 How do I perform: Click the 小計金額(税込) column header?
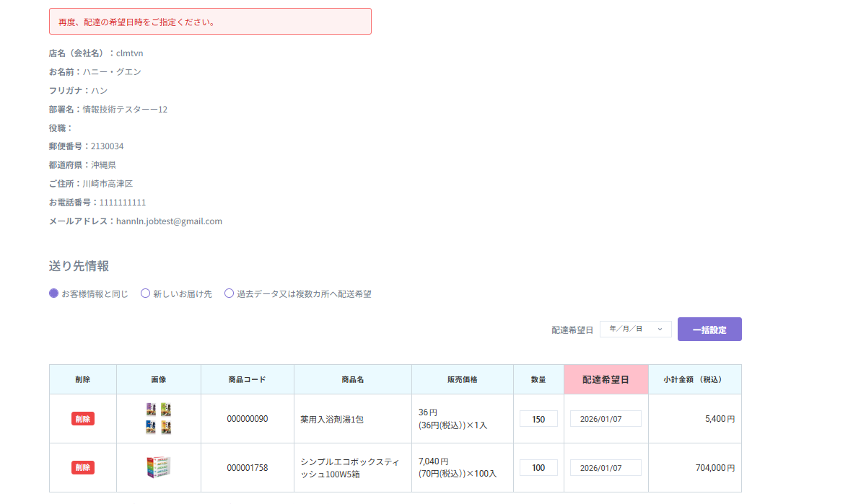[x=694, y=379]
